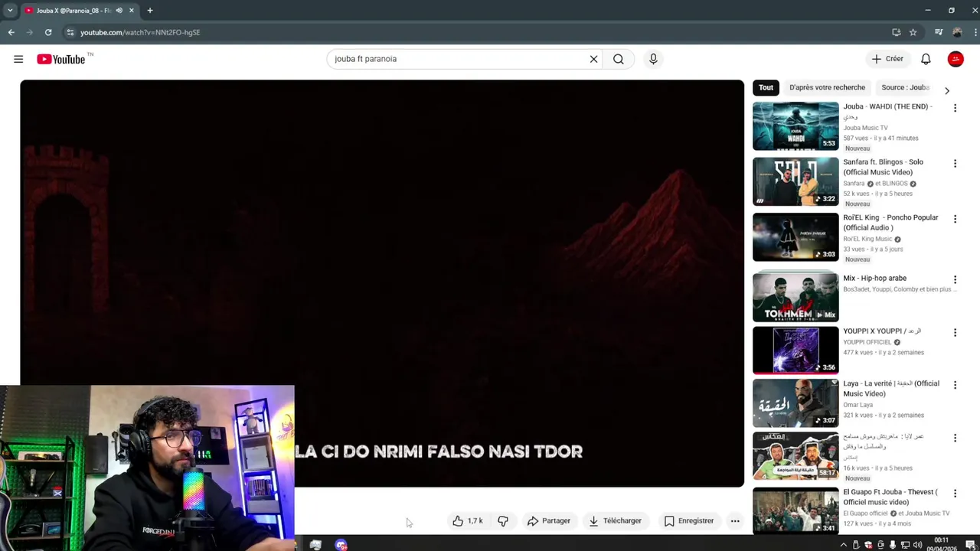Open the Jouba WAHDI thumbnail
980x551 pixels.
point(795,126)
